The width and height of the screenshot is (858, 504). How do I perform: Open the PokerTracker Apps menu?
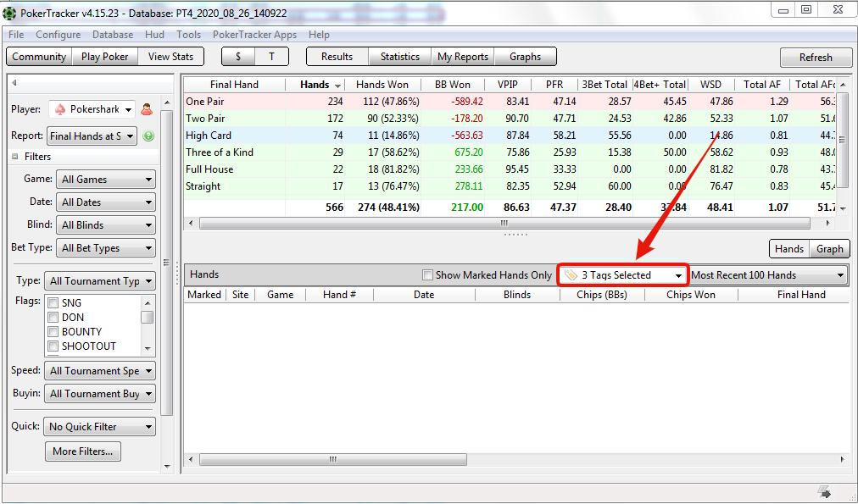point(254,35)
